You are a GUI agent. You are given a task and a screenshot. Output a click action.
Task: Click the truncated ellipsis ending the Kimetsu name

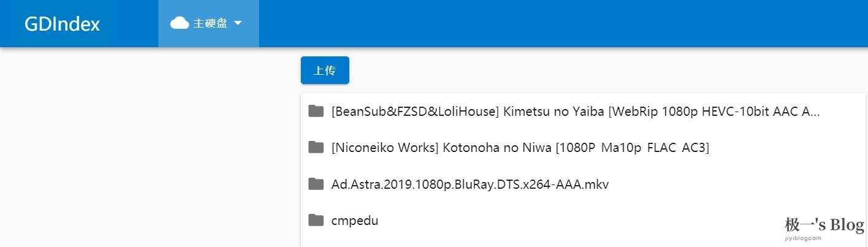pos(815,113)
